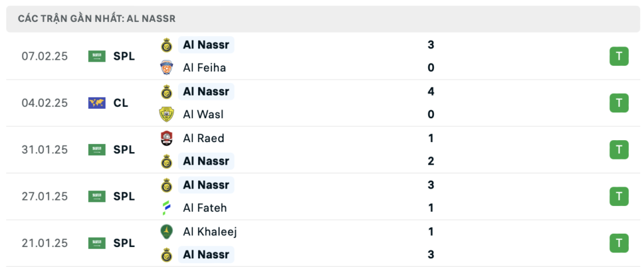Click the Champions League globe flag icon
644x267 pixels.
(x=97, y=103)
